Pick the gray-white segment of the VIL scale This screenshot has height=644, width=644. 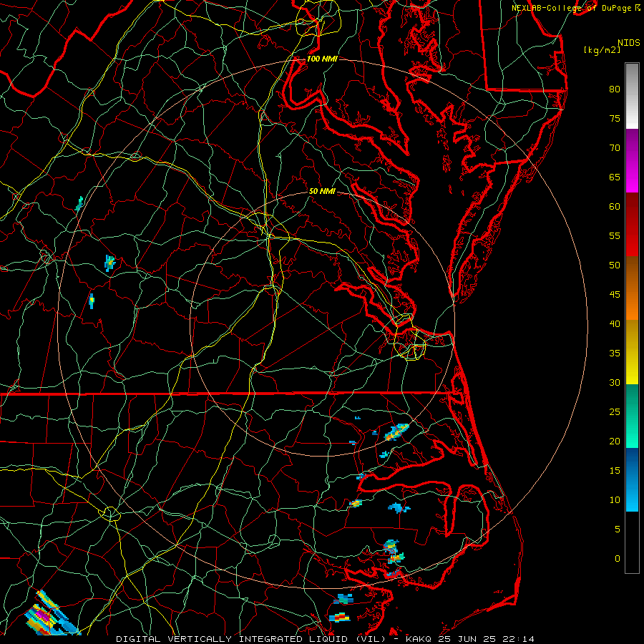(x=632, y=96)
